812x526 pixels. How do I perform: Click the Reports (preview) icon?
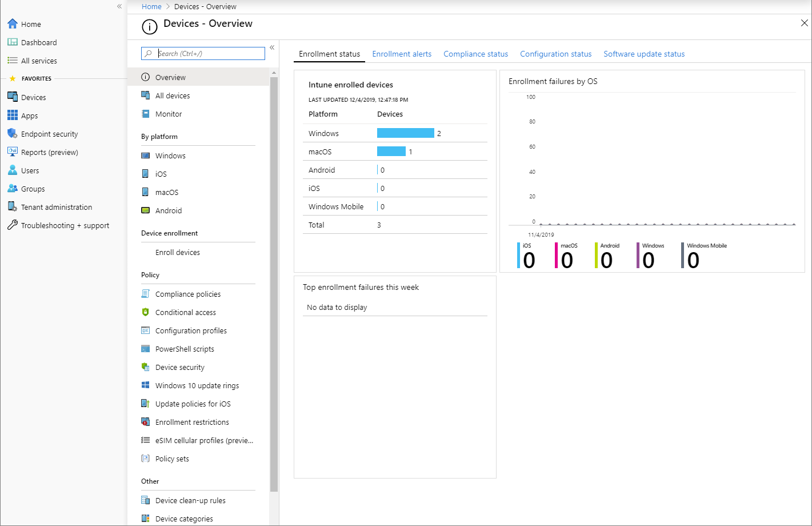pyautogui.click(x=13, y=152)
